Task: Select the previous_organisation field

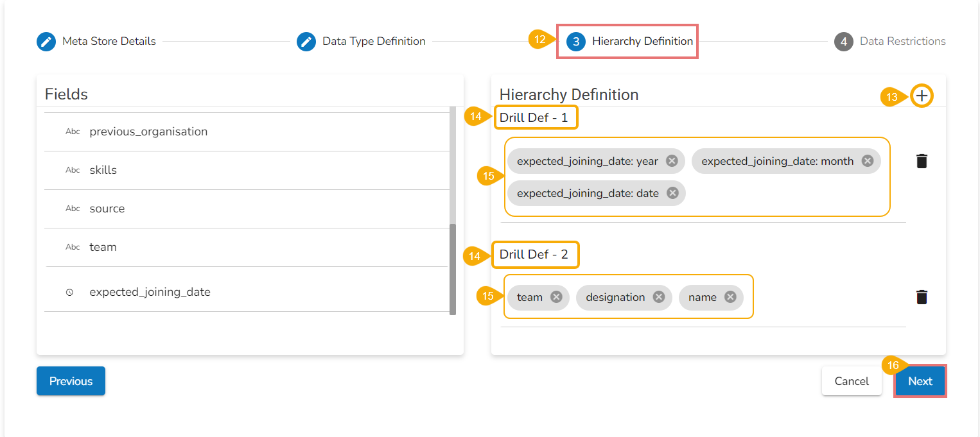Action: point(148,132)
